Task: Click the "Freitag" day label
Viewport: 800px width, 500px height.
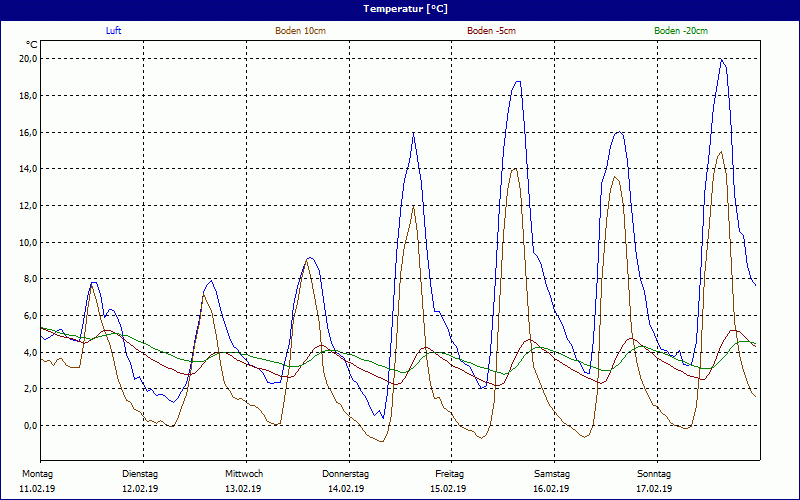Action: coord(449,473)
